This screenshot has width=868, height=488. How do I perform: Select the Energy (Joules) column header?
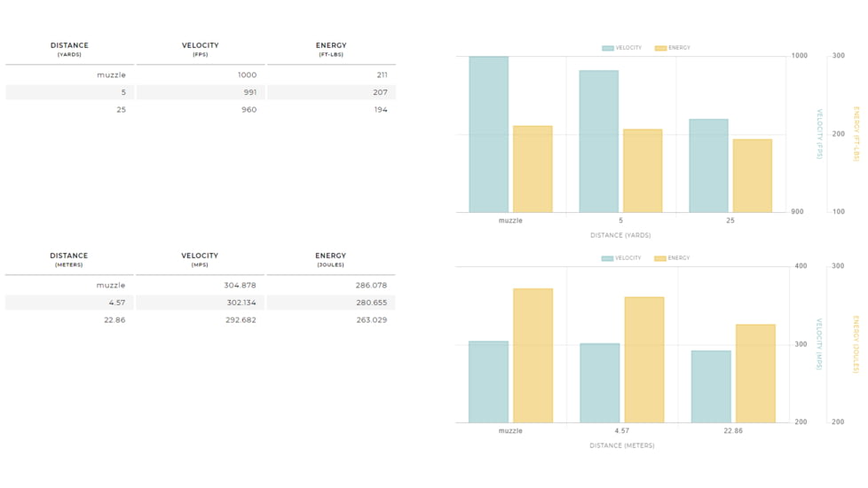[x=330, y=259]
